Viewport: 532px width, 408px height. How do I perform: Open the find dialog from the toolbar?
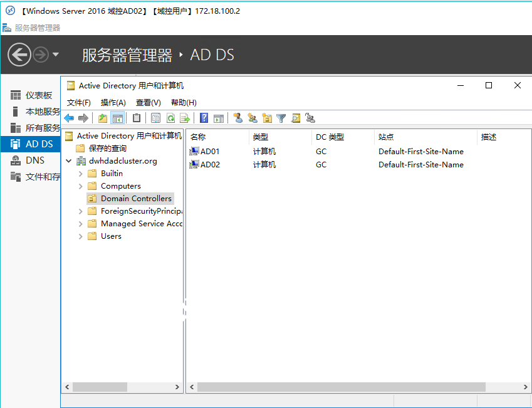coord(297,118)
